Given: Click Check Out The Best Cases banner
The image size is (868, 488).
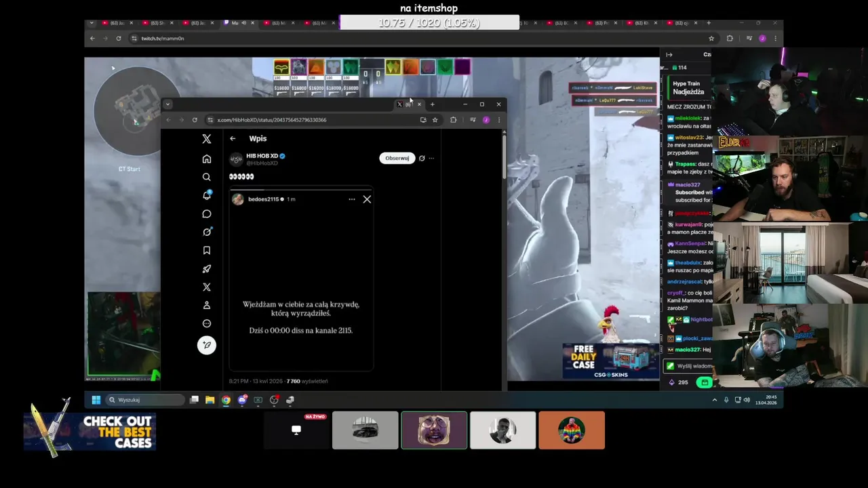Looking at the screenshot, I should coord(90,432).
